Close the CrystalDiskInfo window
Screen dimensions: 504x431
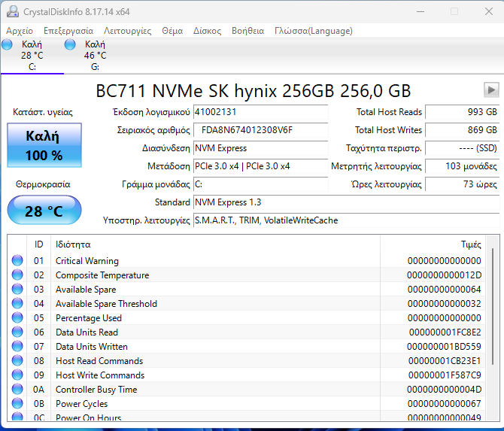489,11
